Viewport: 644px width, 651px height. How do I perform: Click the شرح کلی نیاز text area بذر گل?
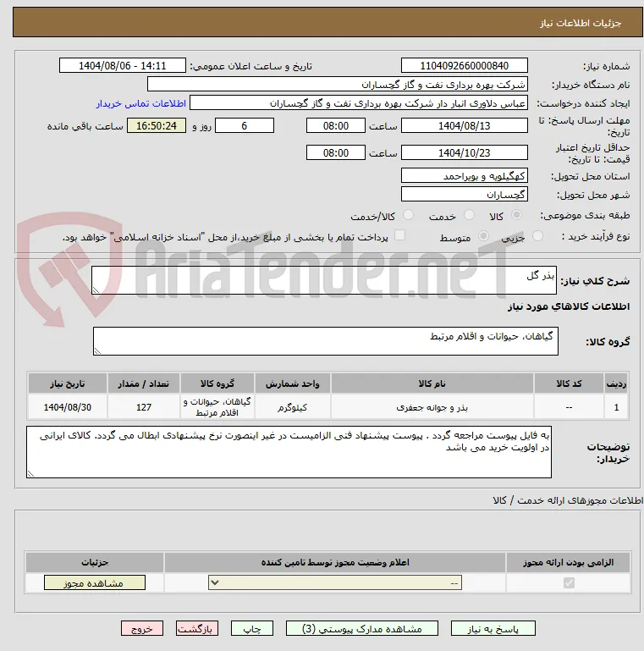pos(324,280)
